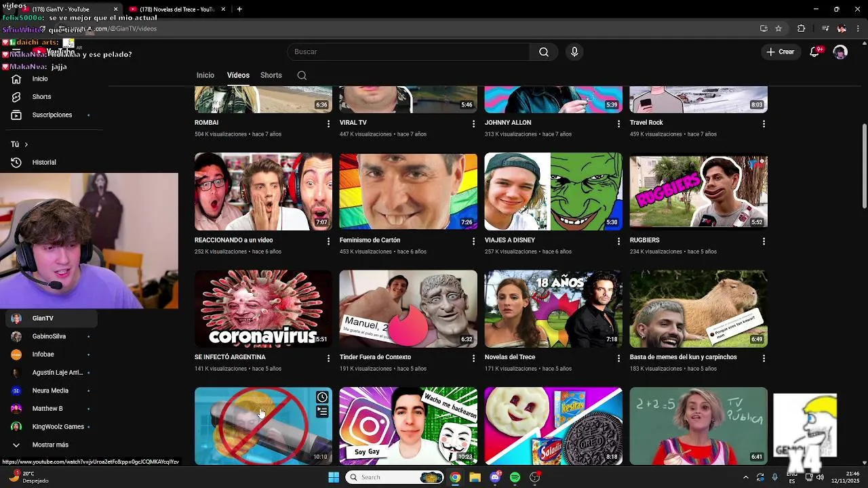Play Feminismo de Cartón thumbnail
This screenshot has height=488, width=868.
(x=408, y=192)
